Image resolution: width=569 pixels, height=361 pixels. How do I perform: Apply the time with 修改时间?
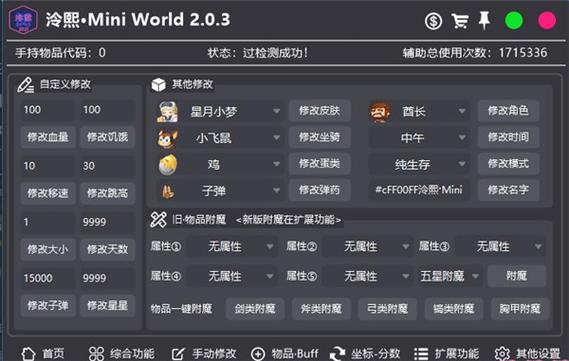point(508,137)
